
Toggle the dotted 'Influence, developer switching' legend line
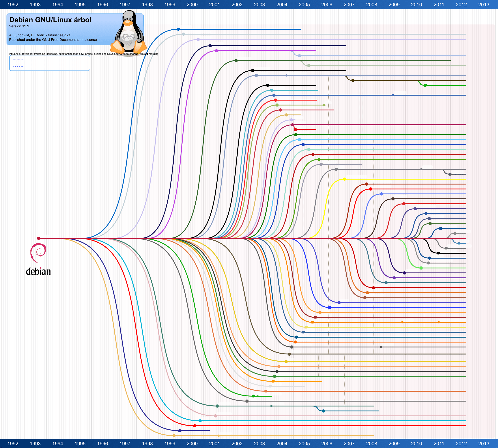coord(18,60)
